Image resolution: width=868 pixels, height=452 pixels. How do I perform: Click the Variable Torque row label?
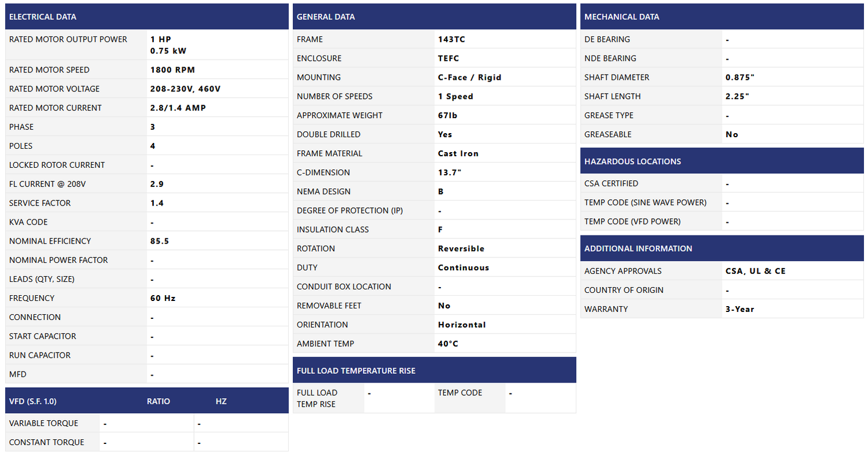click(x=44, y=423)
